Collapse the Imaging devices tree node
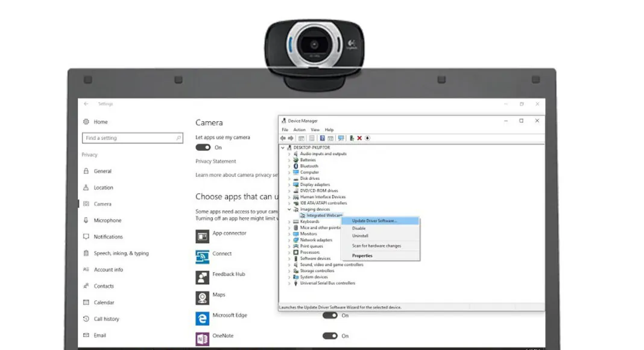 coord(289,209)
